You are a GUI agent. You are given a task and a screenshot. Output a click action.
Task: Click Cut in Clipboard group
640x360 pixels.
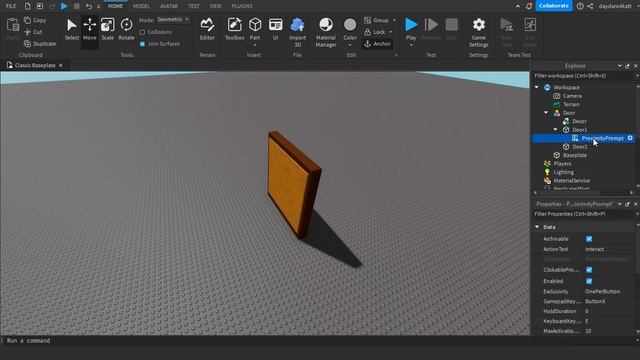33,32
